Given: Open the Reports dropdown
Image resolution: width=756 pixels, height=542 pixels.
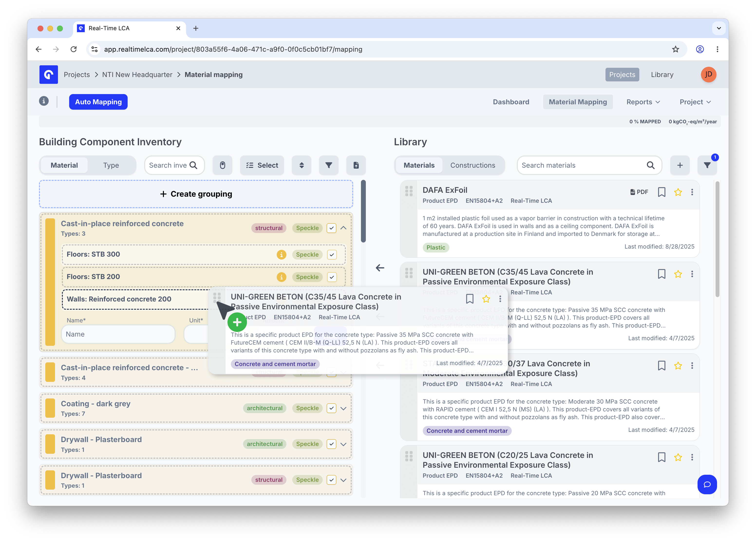Looking at the screenshot, I should [643, 102].
